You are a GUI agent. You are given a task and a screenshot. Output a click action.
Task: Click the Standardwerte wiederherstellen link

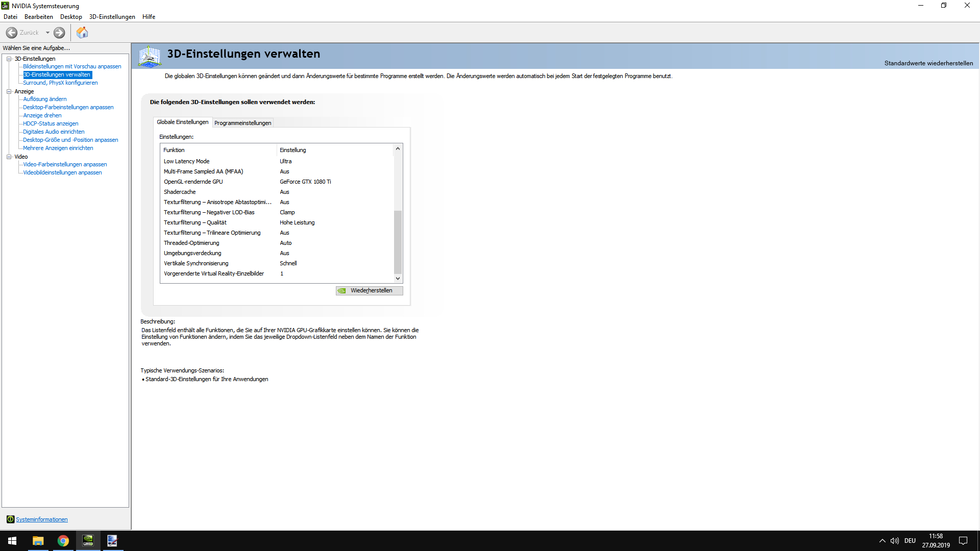tap(928, 63)
